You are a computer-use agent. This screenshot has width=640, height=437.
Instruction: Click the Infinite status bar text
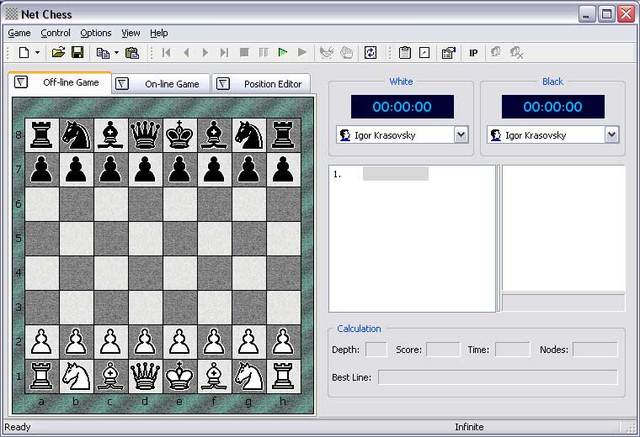coord(469,427)
